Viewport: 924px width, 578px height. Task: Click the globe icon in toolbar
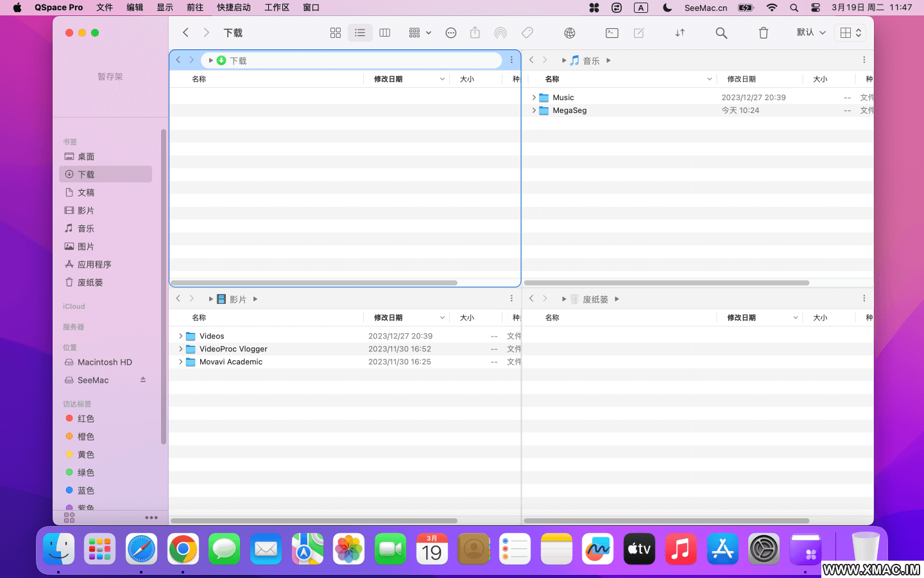pyautogui.click(x=569, y=33)
